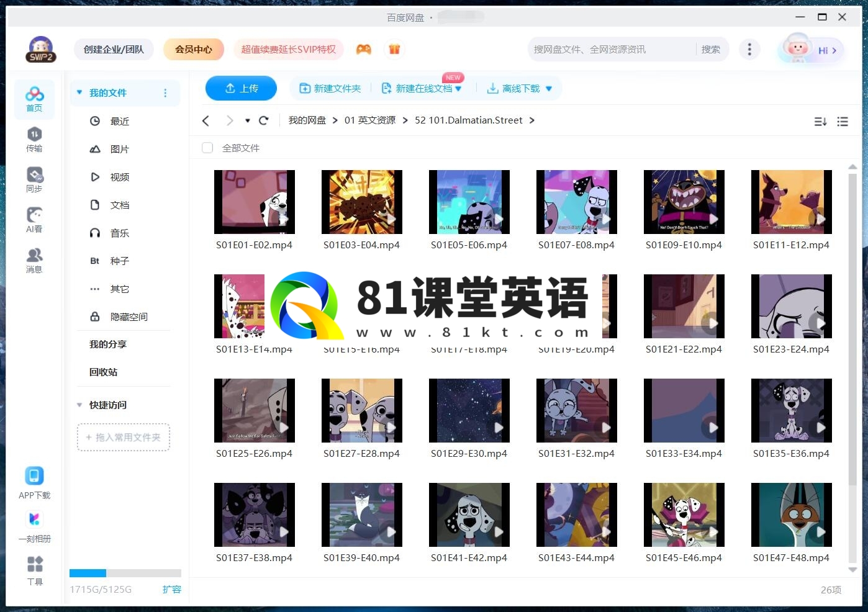This screenshot has height=612, width=868.
Task: Click the S01E03-E04.mp4 file name
Action: 361,245
